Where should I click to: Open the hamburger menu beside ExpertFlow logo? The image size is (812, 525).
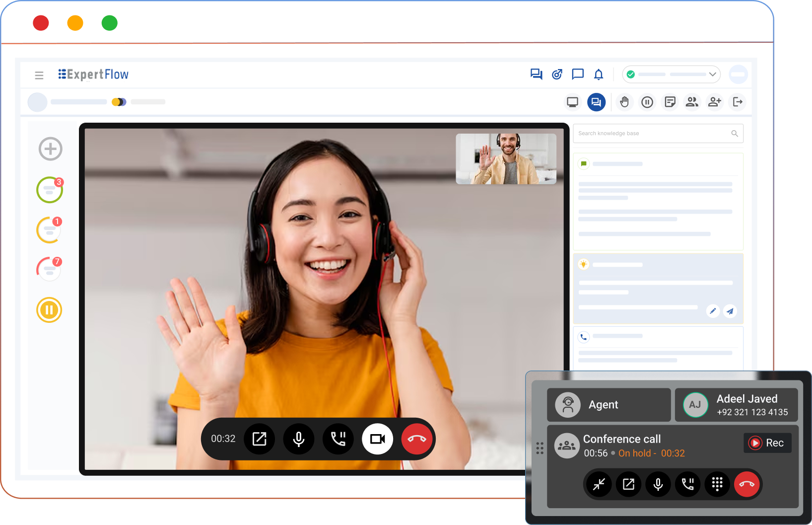click(39, 75)
